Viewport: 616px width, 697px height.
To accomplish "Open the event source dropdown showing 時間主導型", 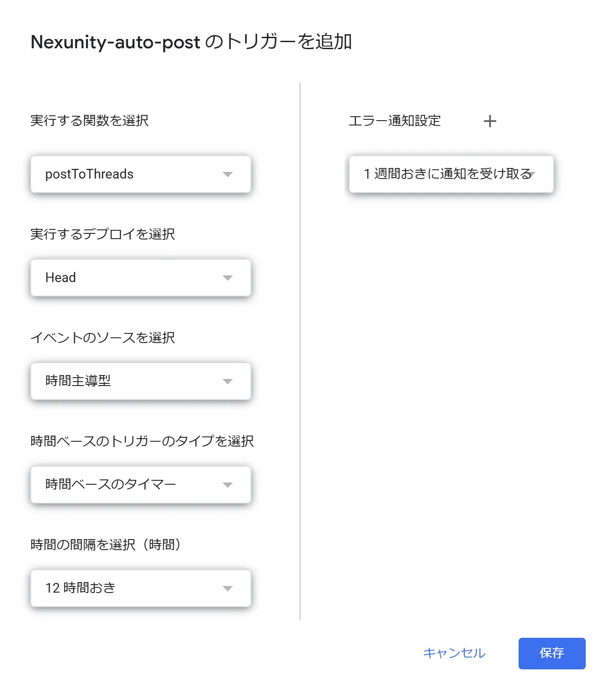I will [x=140, y=381].
